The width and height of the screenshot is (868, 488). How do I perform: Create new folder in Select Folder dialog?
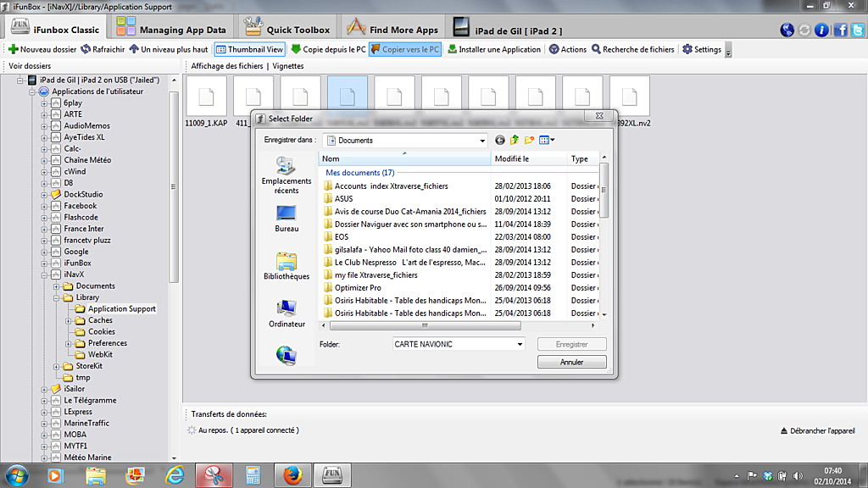coord(529,140)
